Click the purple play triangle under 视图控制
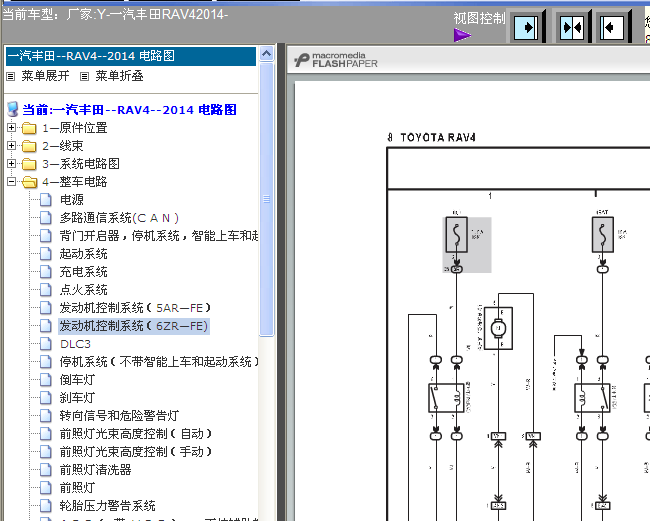Viewport: 650px width, 521px height. 463,35
